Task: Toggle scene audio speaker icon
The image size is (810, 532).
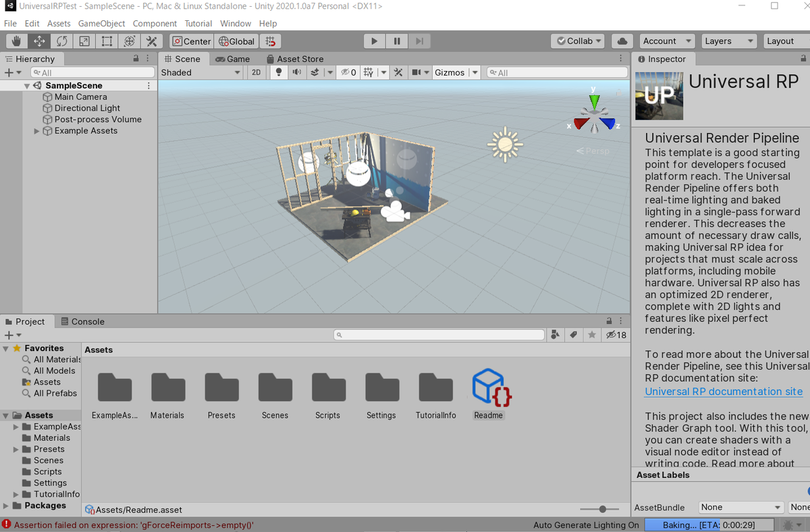Action: click(x=296, y=72)
